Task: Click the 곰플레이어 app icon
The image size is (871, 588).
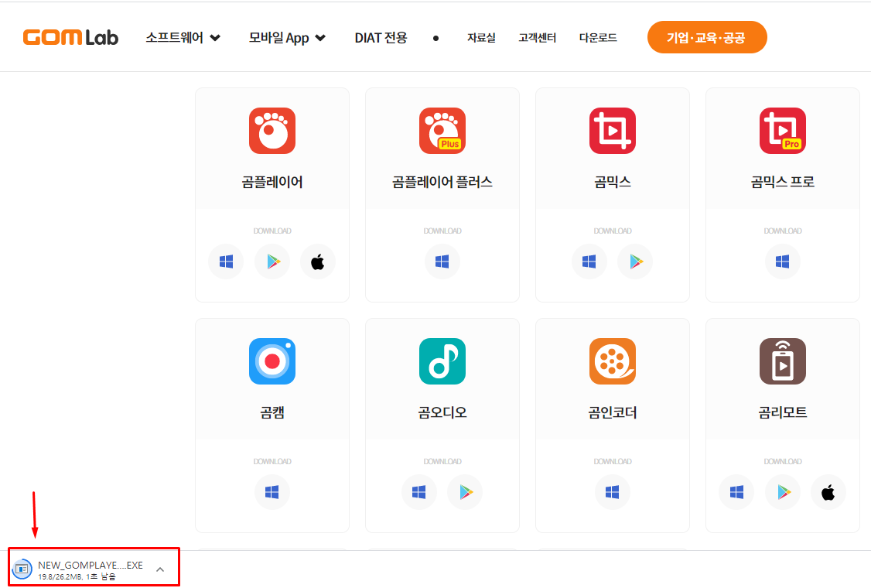Action: pyautogui.click(x=272, y=131)
